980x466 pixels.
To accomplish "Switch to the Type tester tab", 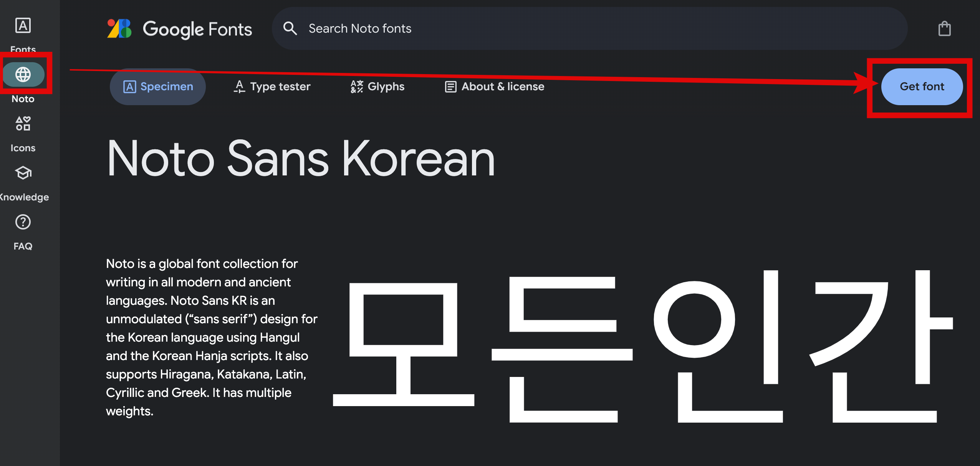I will [272, 87].
